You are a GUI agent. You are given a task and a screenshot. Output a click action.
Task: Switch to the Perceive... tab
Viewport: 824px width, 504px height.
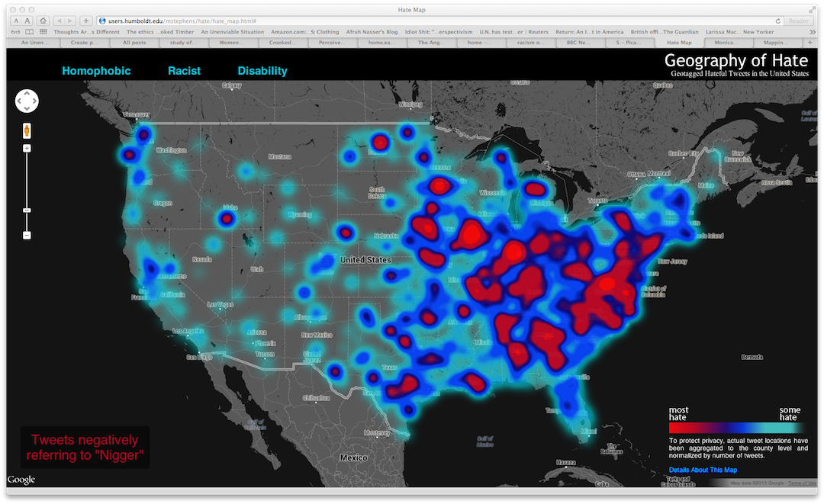point(332,43)
